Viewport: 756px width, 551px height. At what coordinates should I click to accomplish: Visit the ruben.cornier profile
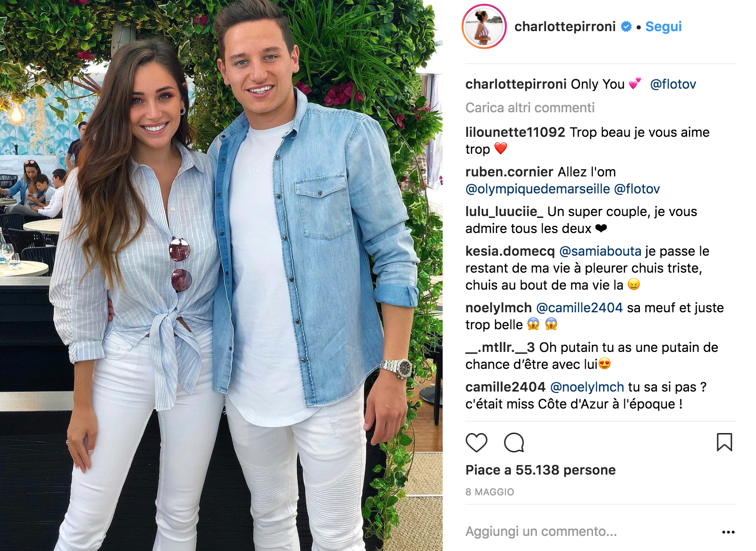[x=509, y=172]
